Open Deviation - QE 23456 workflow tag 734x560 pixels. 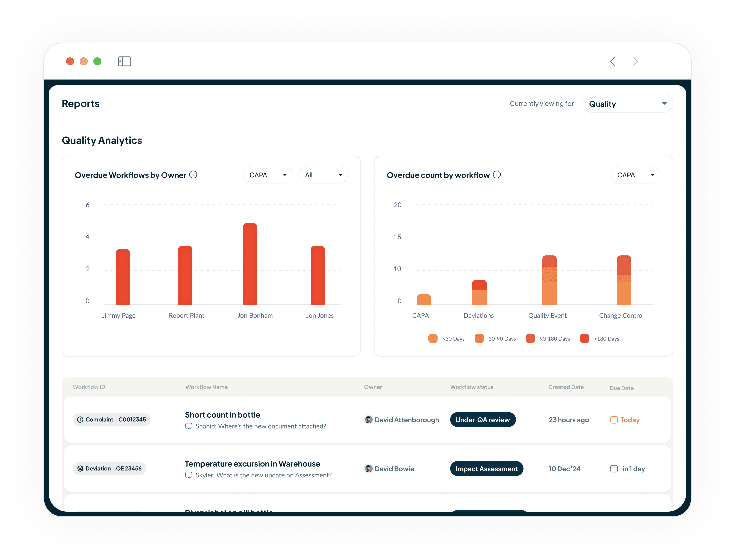click(109, 469)
